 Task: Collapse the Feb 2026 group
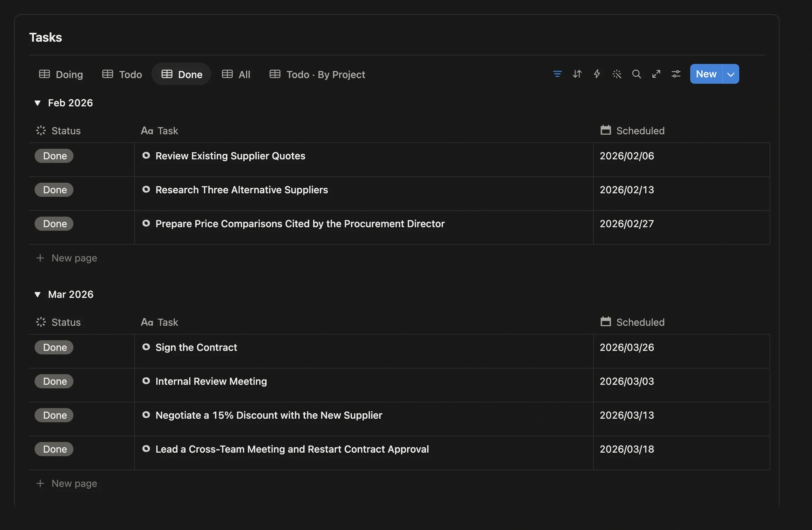(x=37, y=103)
